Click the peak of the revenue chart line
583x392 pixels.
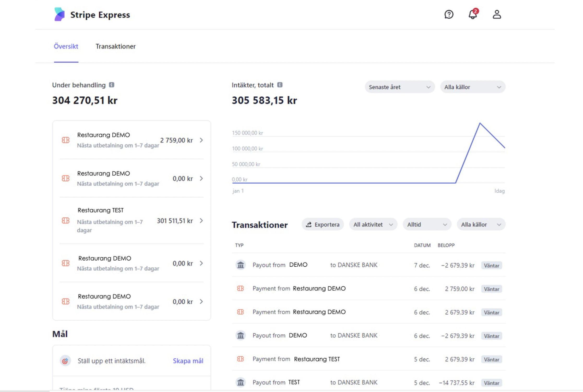pyautogui.click(x=480, y=123)
